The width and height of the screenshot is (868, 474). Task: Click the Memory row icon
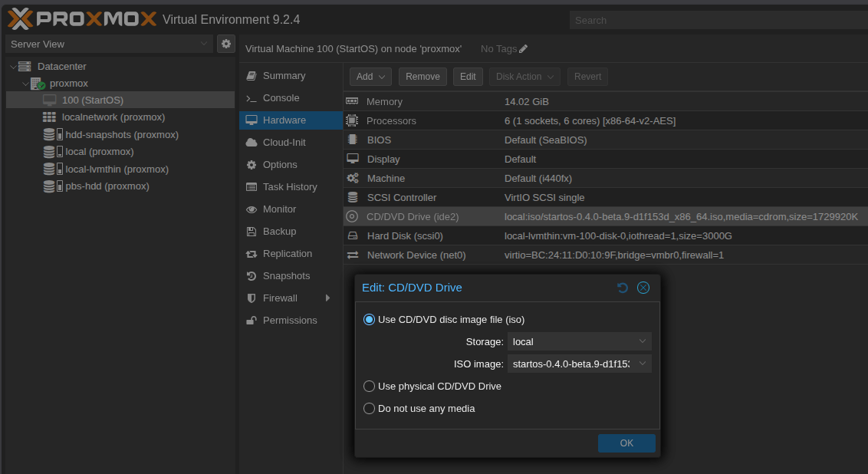pos(352,101)
